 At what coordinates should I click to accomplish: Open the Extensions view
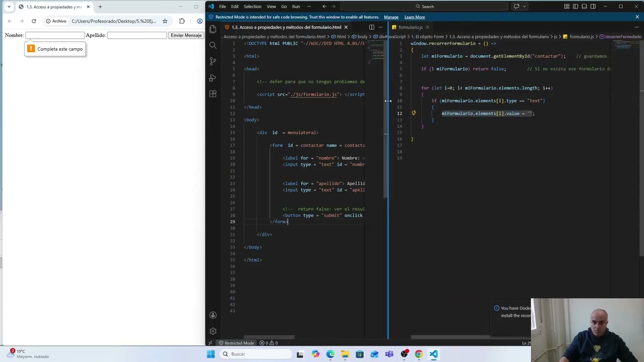coord(213,94)
